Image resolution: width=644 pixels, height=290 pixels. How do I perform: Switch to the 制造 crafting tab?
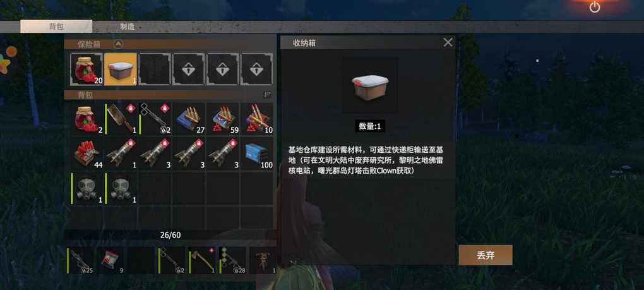click(127, 27)
